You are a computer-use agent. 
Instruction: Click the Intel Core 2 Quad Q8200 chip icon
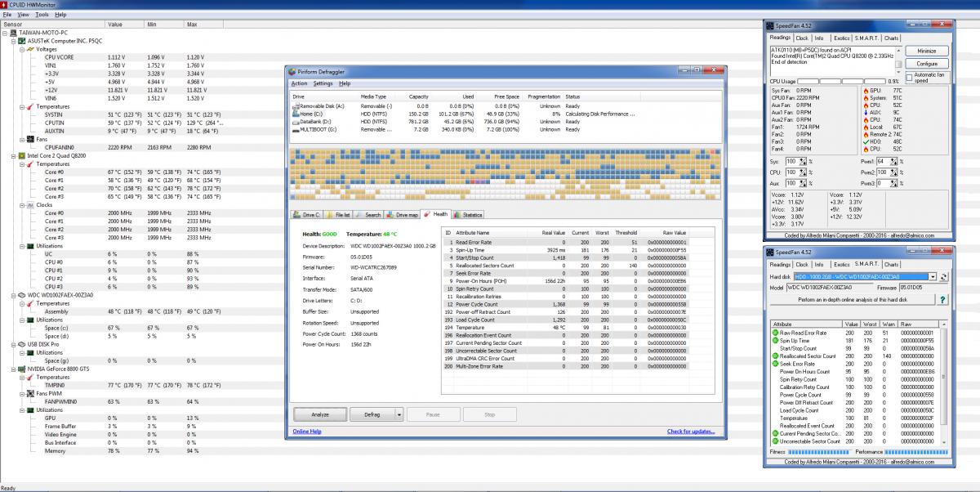(x=23, y=155)
